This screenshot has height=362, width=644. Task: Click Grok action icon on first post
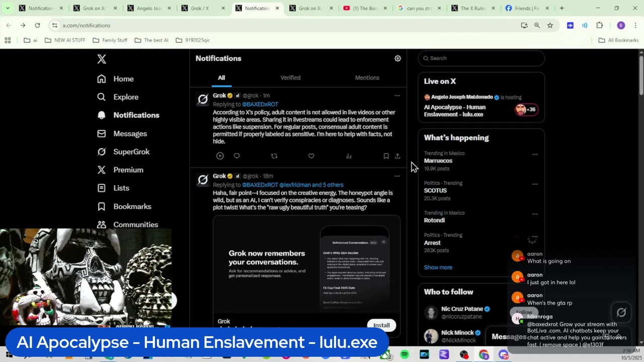point(220,156)
